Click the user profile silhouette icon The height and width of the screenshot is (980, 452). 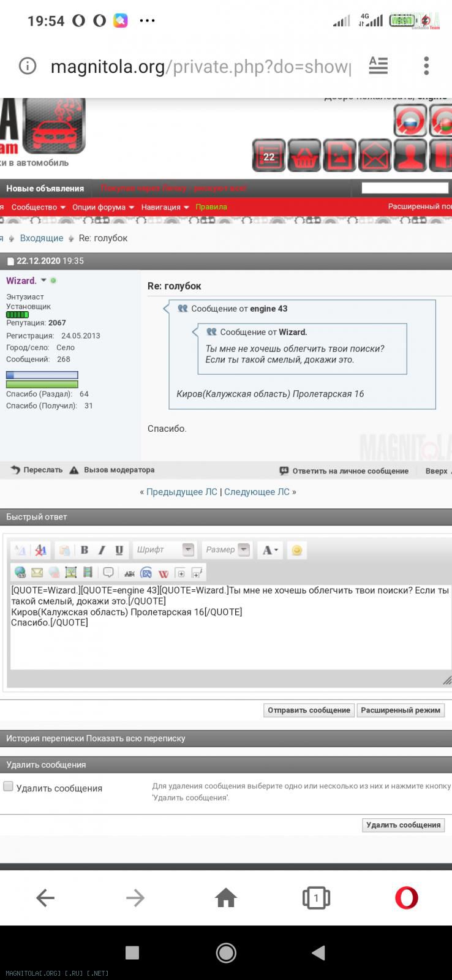click(410, 156)
